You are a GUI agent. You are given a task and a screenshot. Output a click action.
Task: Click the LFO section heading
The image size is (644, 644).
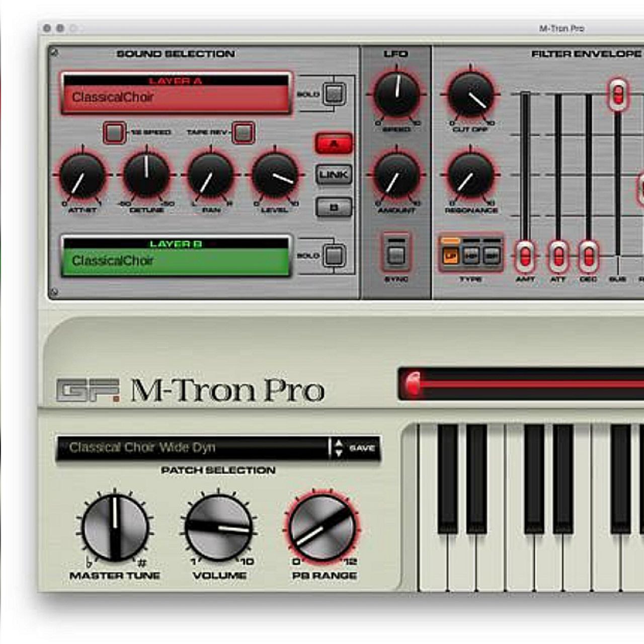coord(396,54)
